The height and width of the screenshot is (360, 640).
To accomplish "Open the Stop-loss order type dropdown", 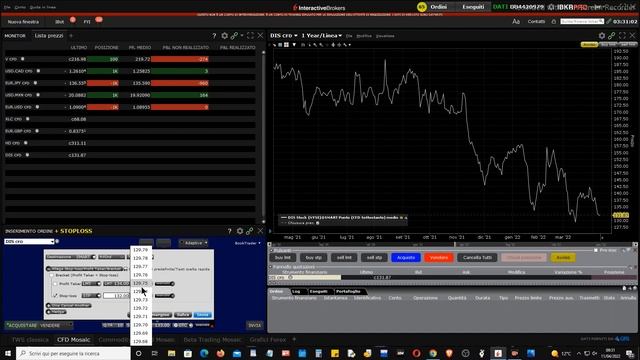I will [x=91, y=296].
